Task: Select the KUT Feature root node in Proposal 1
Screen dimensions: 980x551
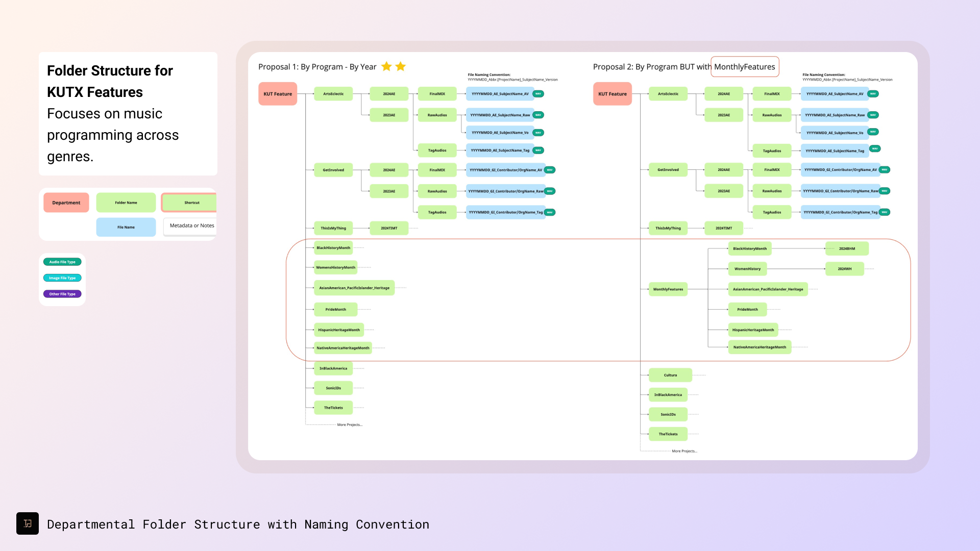Action: coord(278,93)
